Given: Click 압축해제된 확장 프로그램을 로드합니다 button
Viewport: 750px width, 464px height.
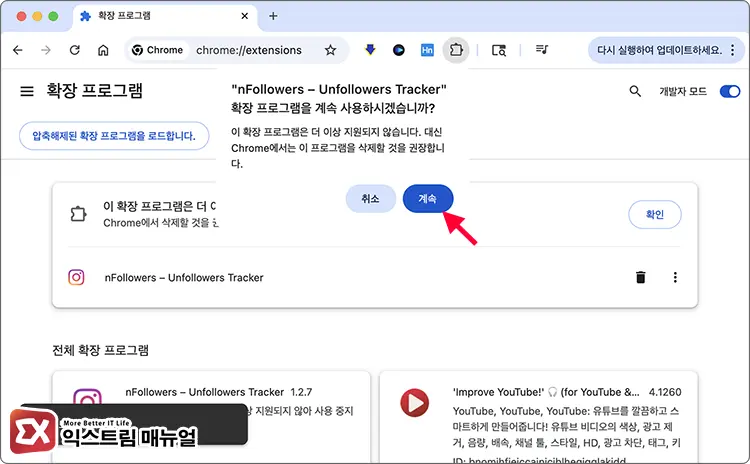Looking at the screenshot, I should 114,136.
